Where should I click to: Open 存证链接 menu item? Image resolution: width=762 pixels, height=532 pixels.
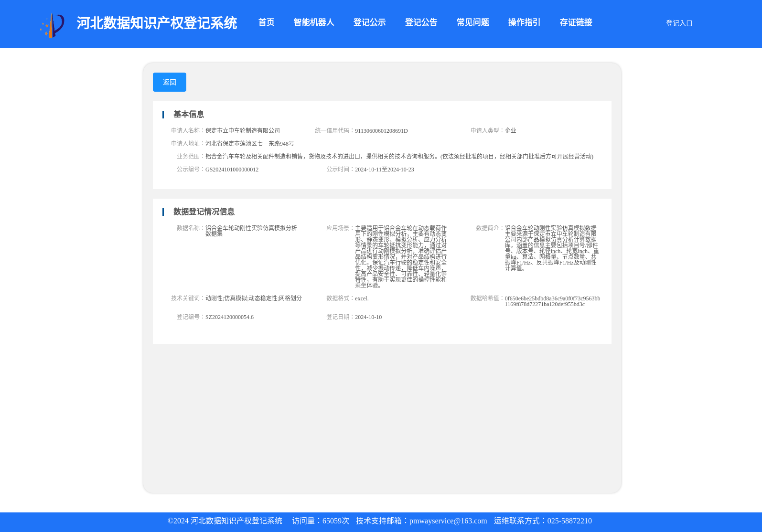576,22
